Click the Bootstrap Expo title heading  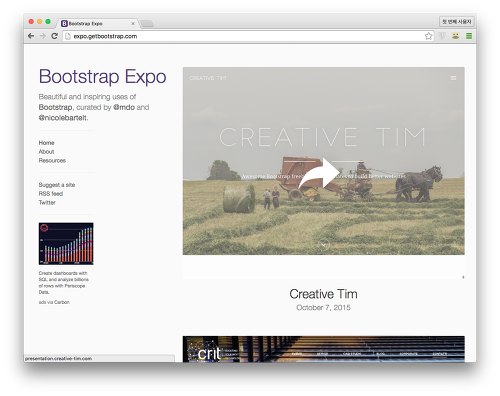102,76
